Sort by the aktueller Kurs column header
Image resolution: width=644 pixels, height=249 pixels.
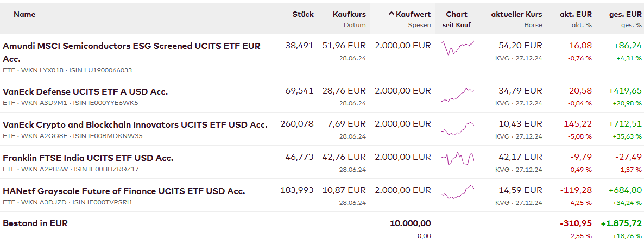[516, 15]
